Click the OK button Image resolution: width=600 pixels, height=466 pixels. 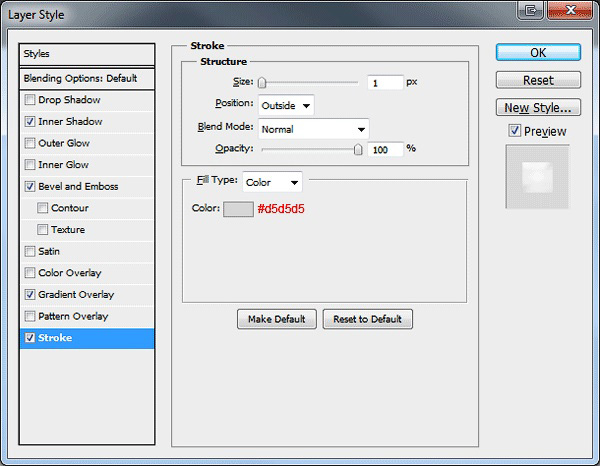538,52
